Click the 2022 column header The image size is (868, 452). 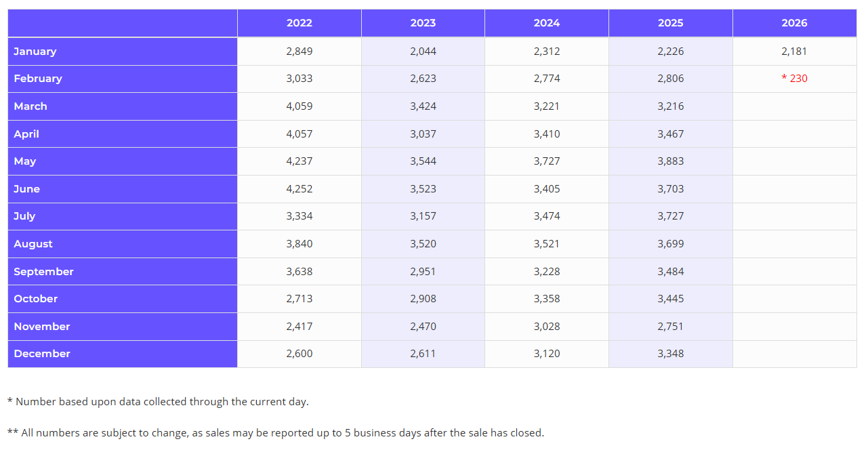(x=299, y=23)
